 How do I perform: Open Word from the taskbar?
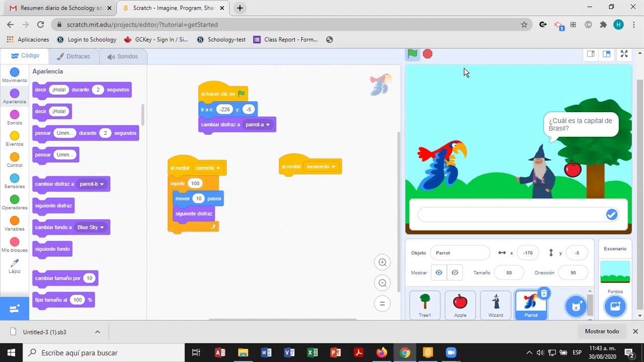point(266,352)
